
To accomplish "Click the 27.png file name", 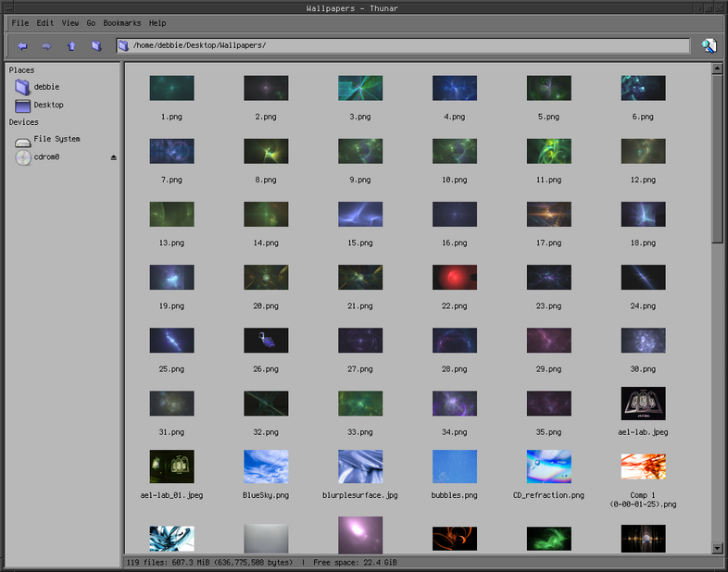I will (359, 369).
